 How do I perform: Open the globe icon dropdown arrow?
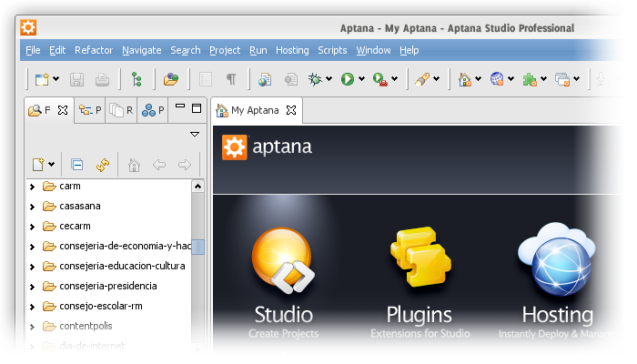pos(511,79)
